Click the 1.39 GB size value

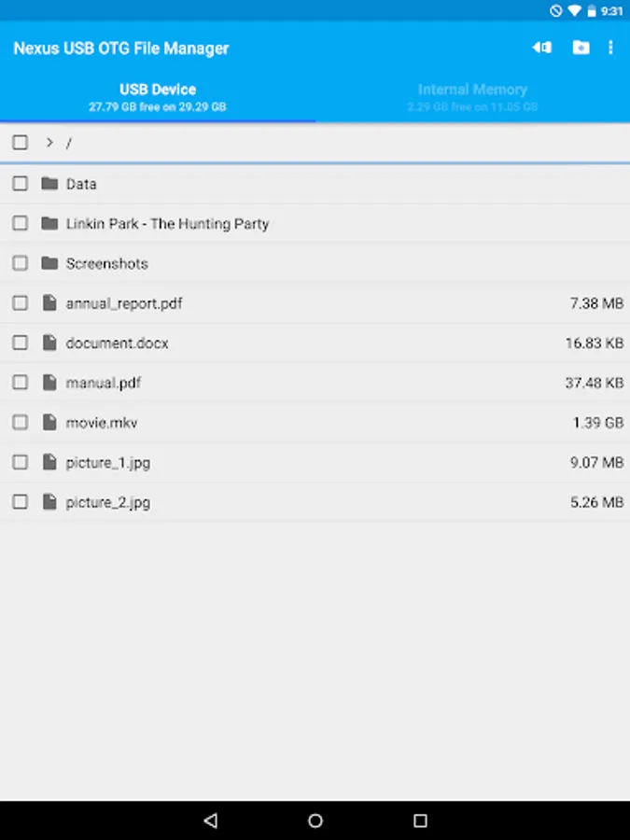pyautogui.click(x=598, y=423)
